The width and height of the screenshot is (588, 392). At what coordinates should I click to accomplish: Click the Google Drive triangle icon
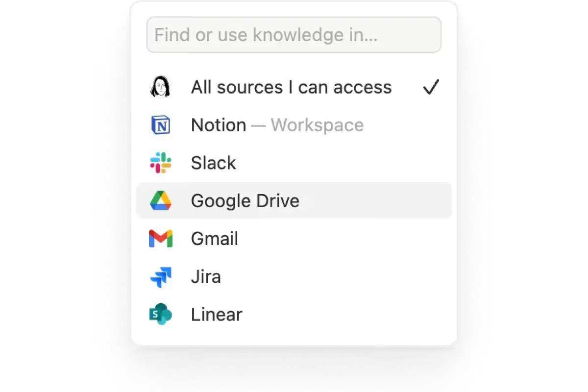click(x=160, y=200)
